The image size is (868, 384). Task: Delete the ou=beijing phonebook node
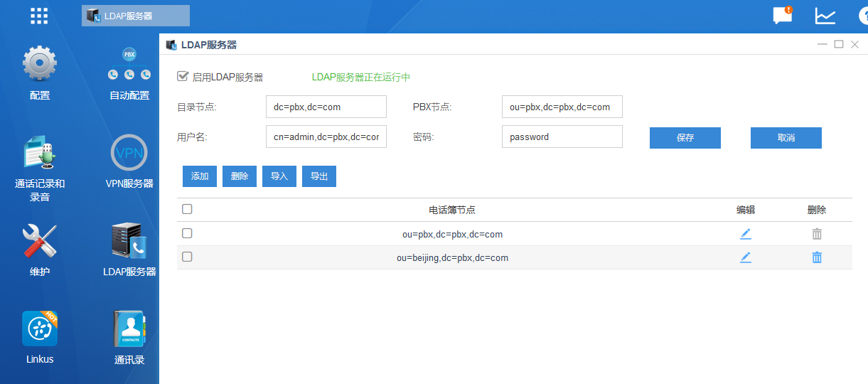click(817, 257)
